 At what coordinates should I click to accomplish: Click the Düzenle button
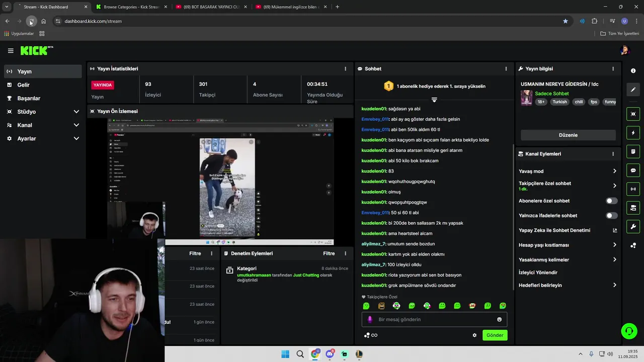568,135
